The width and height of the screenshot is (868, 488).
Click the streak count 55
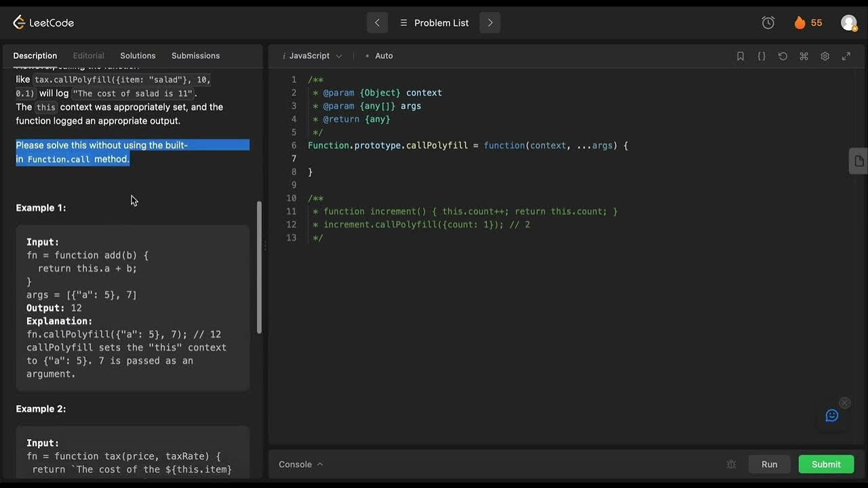click(816, 23)
